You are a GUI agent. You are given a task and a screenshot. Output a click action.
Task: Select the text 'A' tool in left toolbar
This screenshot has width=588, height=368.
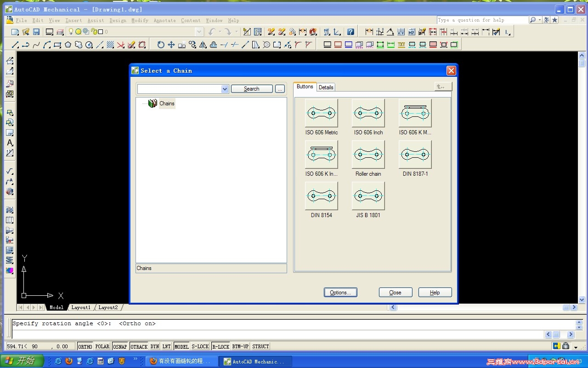point(10,143)
